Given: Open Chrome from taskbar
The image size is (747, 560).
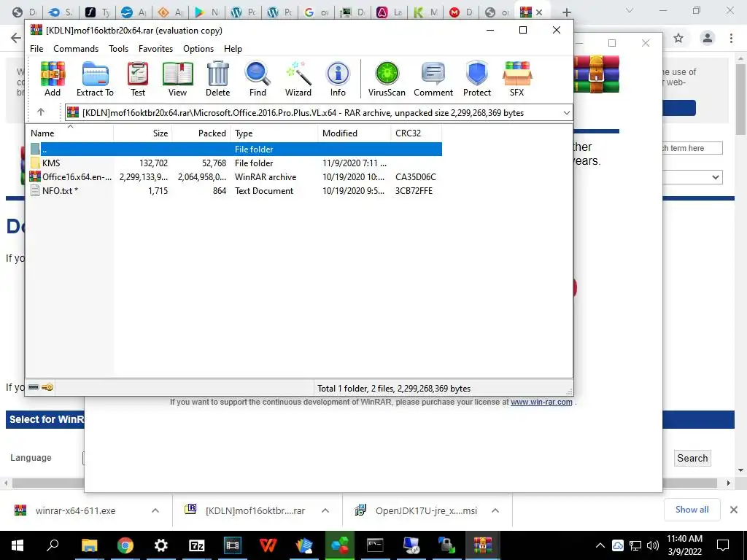Looking at the screenshot, I should coord(125,545).
